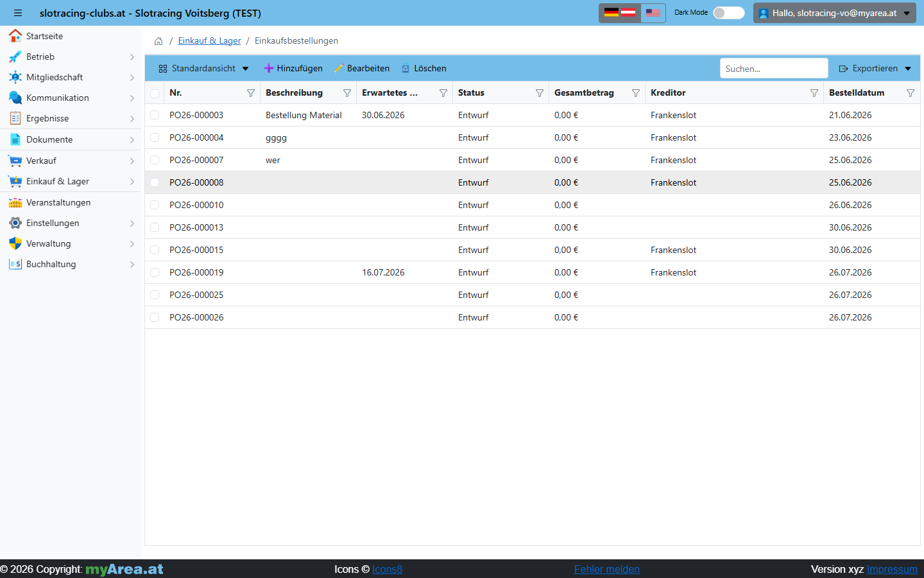
Task: Open the Icons8 footer link
Action: point(387,569)
